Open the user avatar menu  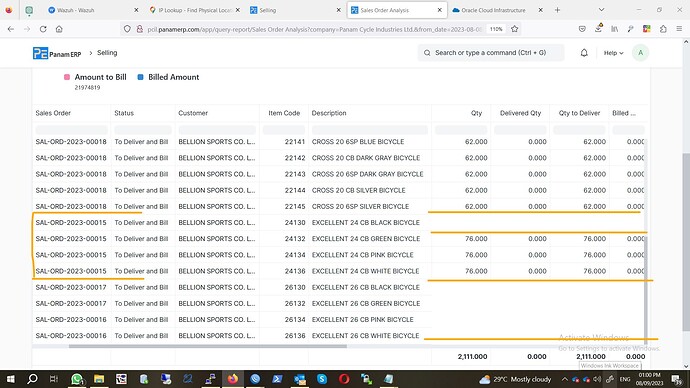pos(640,53)
